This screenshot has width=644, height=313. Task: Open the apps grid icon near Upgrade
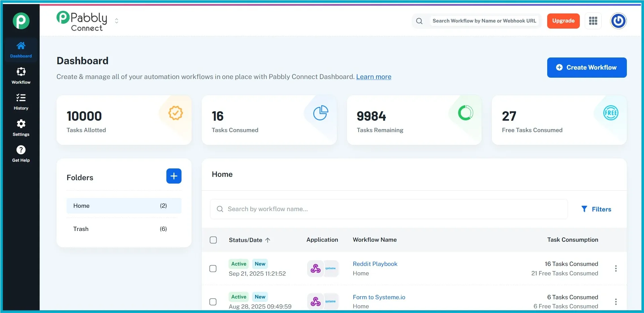point(593,21)
